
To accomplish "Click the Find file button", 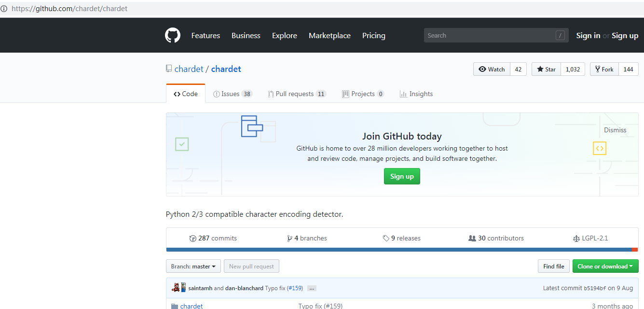I will (553, 266).
